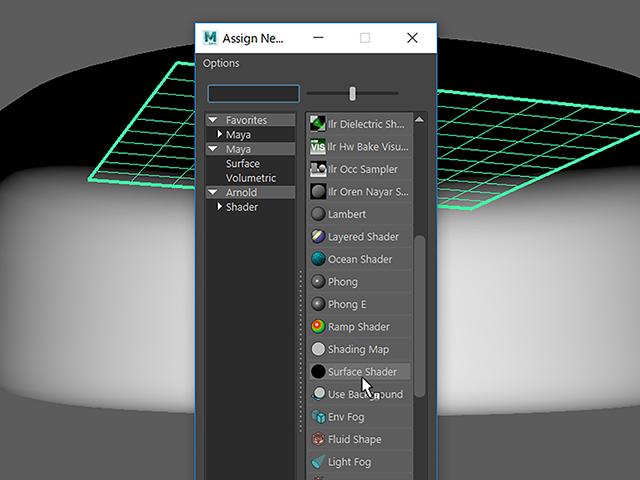Collapse the Maya category arrow

click(213, 149)
